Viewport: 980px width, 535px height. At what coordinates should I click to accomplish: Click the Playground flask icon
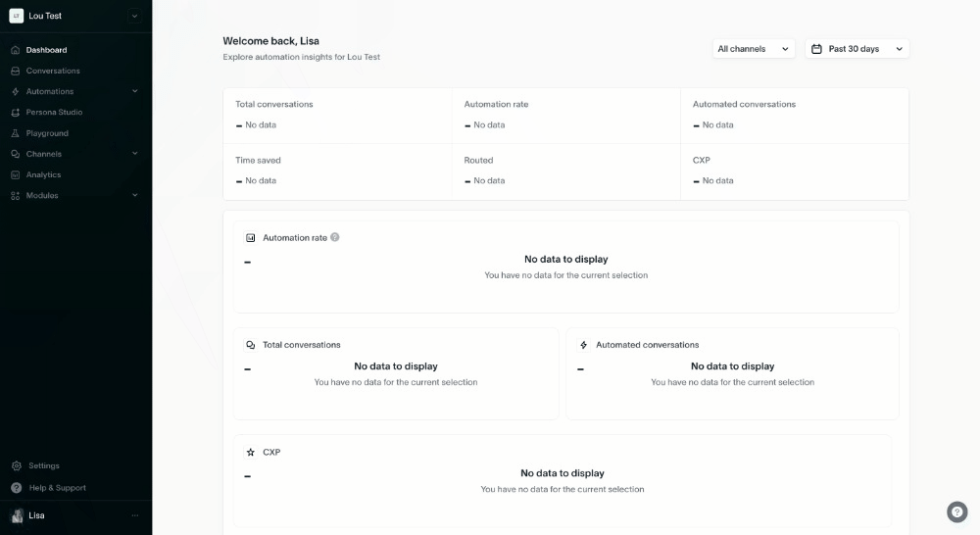[16, 133]
